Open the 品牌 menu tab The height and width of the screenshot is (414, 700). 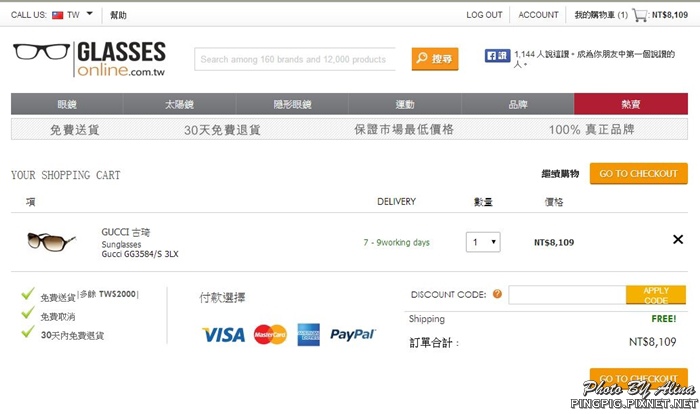518,104
